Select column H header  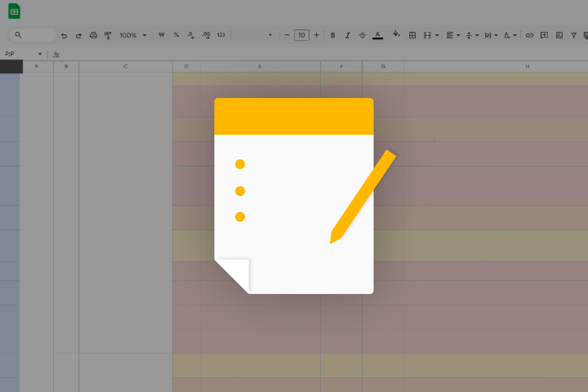(x=496, y=66)
